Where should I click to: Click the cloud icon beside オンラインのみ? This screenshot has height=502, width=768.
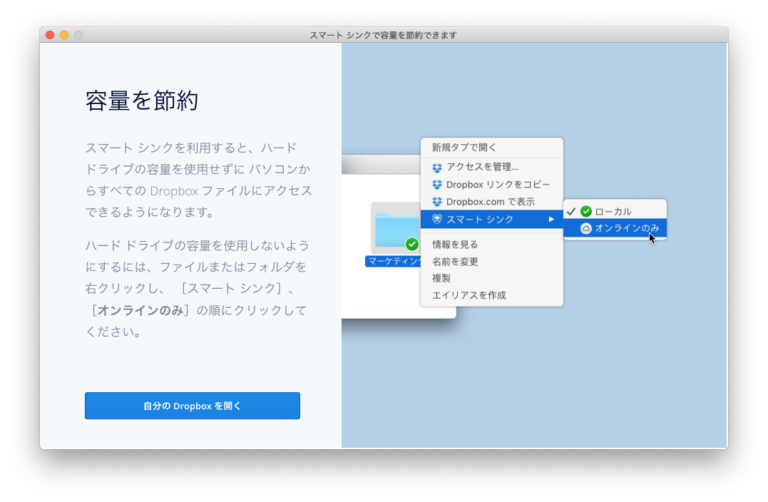coord(586,228)
